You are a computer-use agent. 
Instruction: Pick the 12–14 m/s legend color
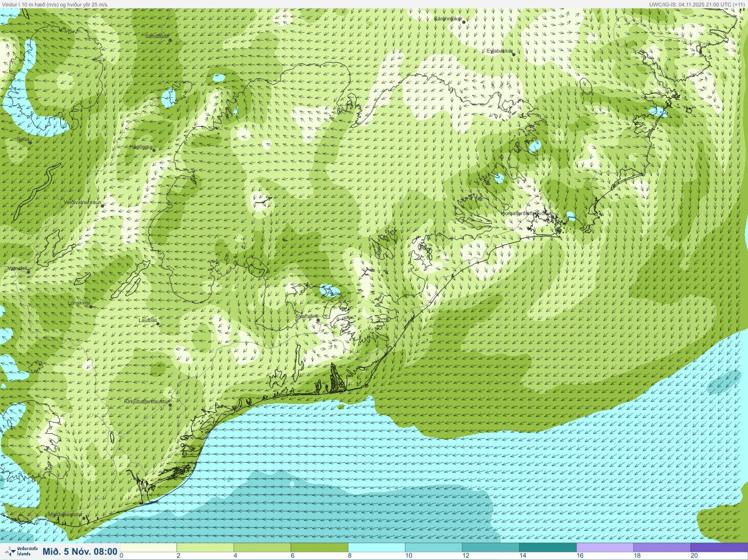point(492,547)
